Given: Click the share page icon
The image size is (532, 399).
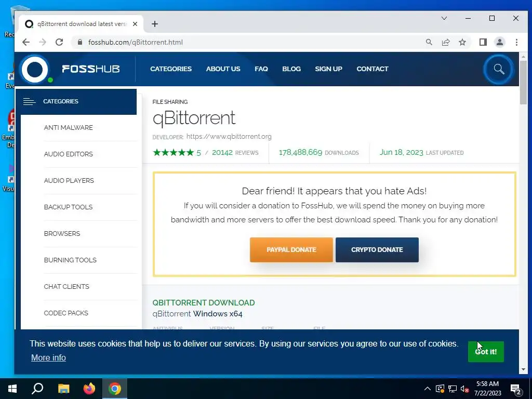Looking at the screenshot, I should [x=445, y=42].
